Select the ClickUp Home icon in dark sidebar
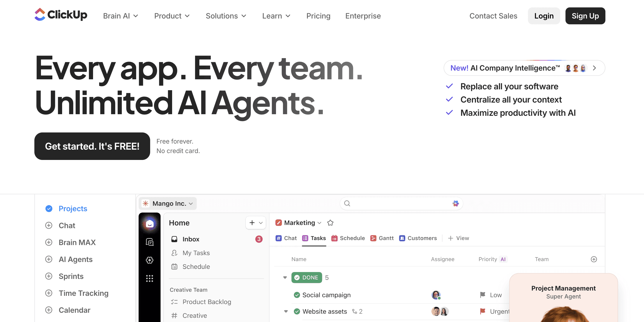This screenshot has height=322, width=644. click(150, 223)
